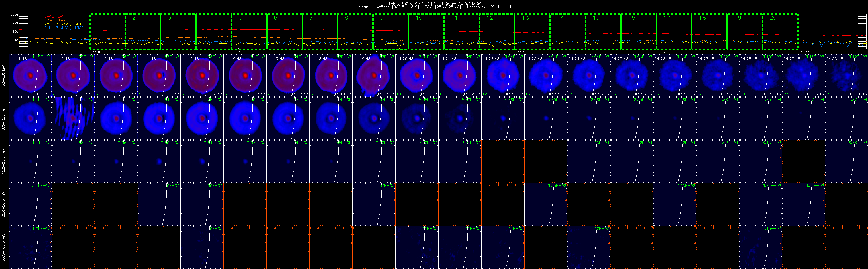The image size is (868, 269).
Task: Click the 'FLARE: 2003/05/31' title text
Action: [x=405, y=3]
